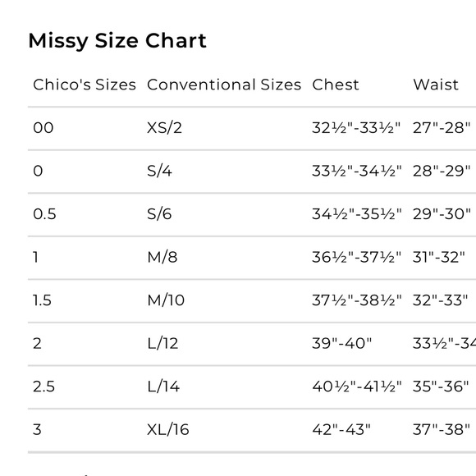Select the M/8 conventional size cell
This screenshot has width=476, height=476.
click(162, 257)
